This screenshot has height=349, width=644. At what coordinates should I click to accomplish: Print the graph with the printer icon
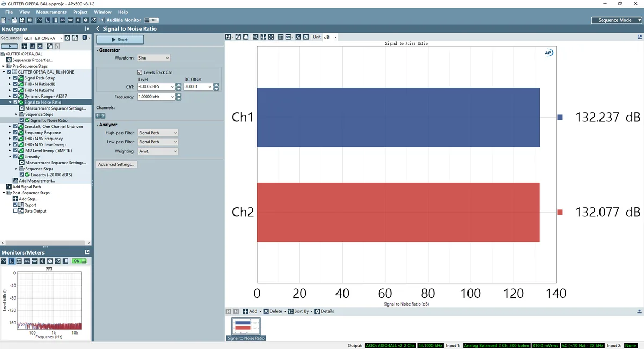(246, 37)
